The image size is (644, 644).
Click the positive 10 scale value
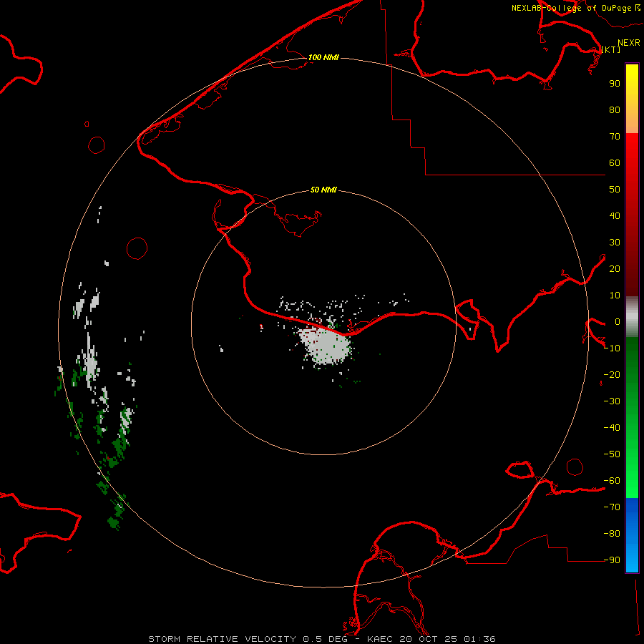615,296
